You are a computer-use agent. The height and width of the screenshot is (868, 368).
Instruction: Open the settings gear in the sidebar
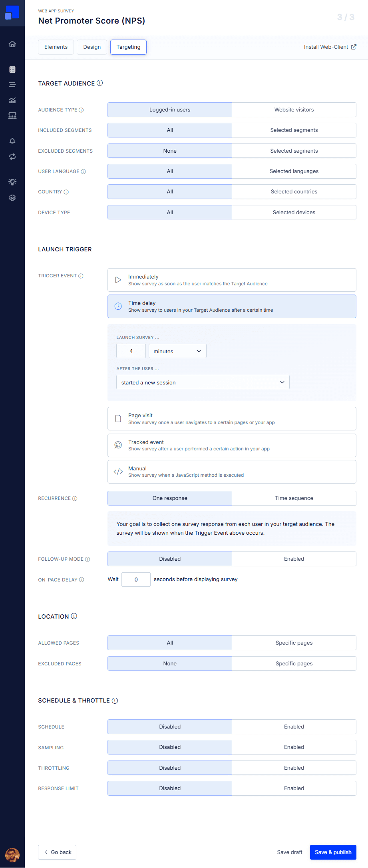pos(12,198)
